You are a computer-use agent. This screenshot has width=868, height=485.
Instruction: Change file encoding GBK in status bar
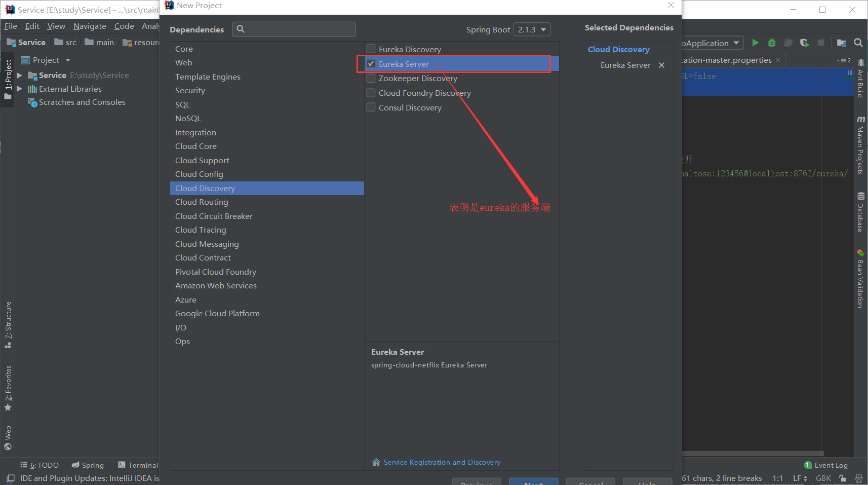pos(823,478)
